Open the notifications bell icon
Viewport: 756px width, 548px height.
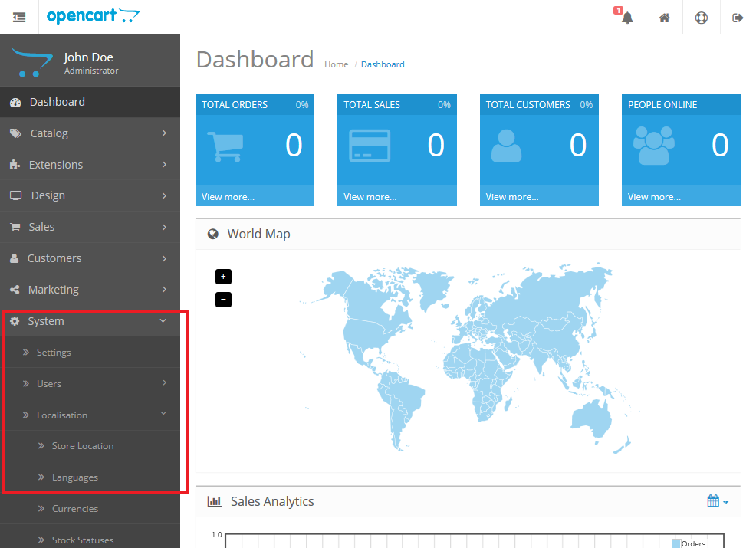point(626,18)
